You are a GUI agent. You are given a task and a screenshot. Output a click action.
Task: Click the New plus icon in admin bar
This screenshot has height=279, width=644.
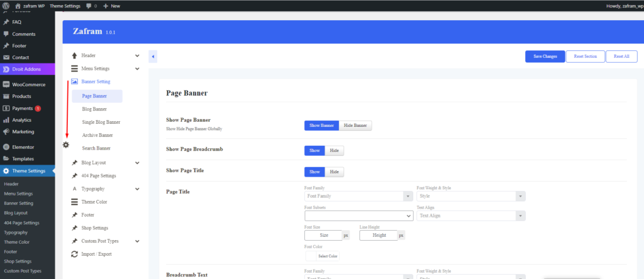106,6
